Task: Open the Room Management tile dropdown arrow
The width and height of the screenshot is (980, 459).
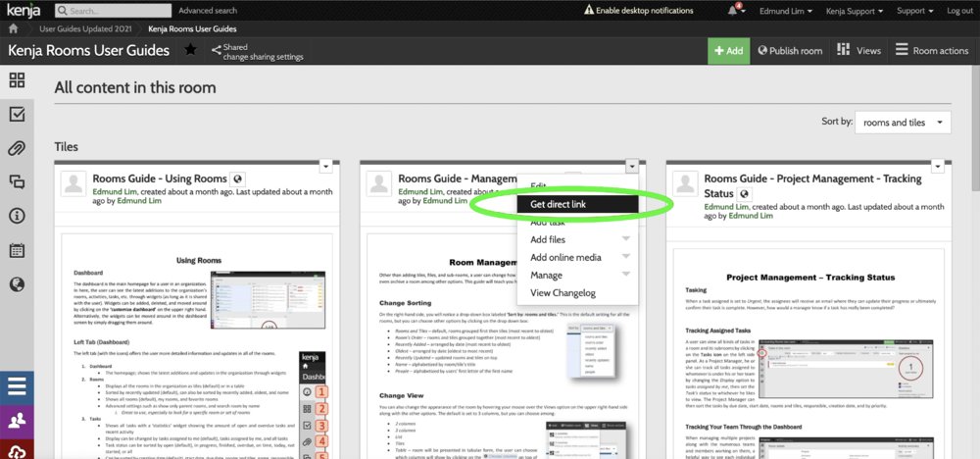Action: click(632, 167)
